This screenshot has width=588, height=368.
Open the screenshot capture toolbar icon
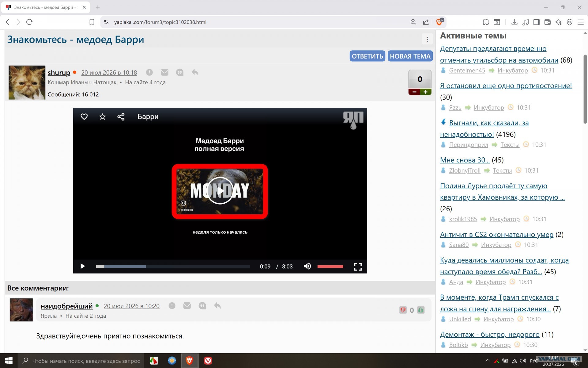click(497, 22)
